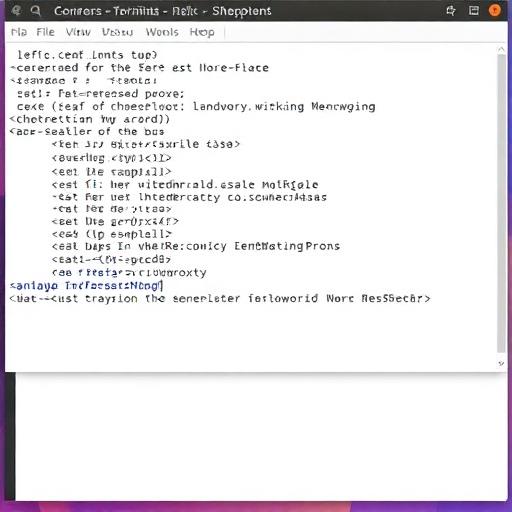
Task: Open the 'Wonls' menu
Action: [162, 32]
